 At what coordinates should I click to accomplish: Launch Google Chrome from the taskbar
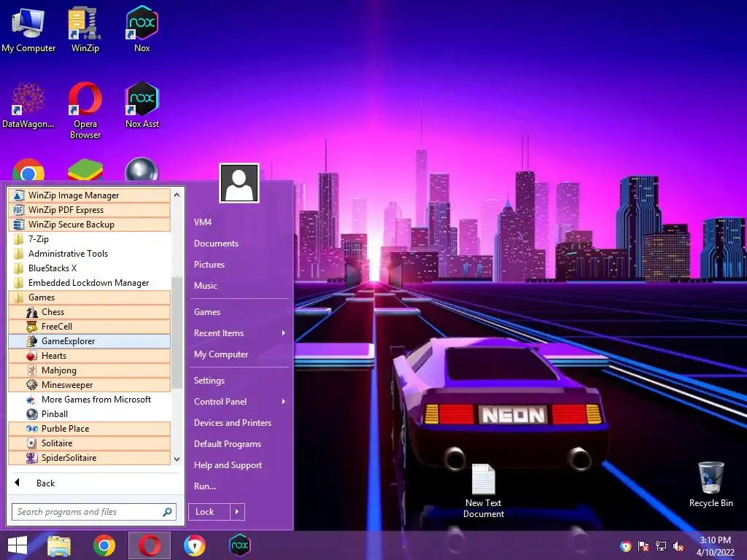coord(104,545)
